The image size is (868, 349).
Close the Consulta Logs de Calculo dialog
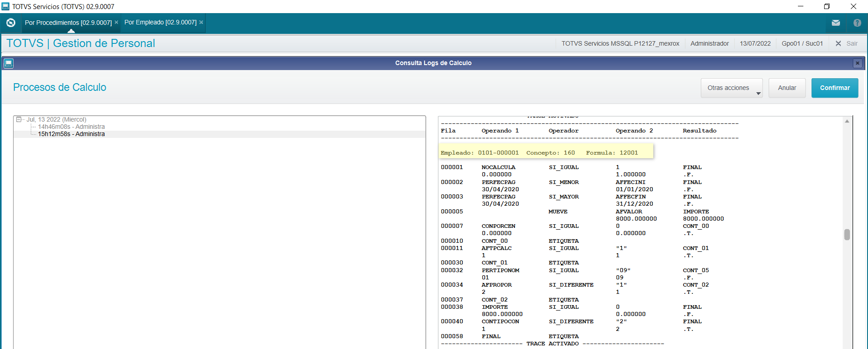point(857,63)
